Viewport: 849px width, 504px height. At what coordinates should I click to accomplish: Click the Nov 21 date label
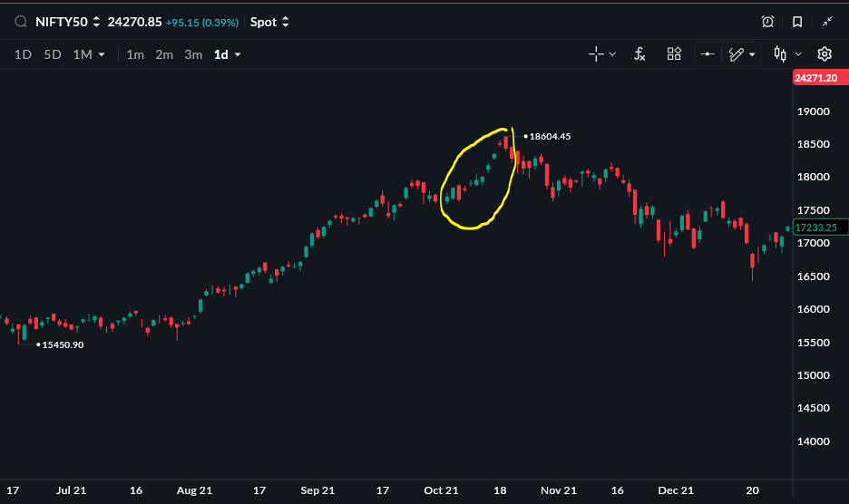click(x=558, y=490)
